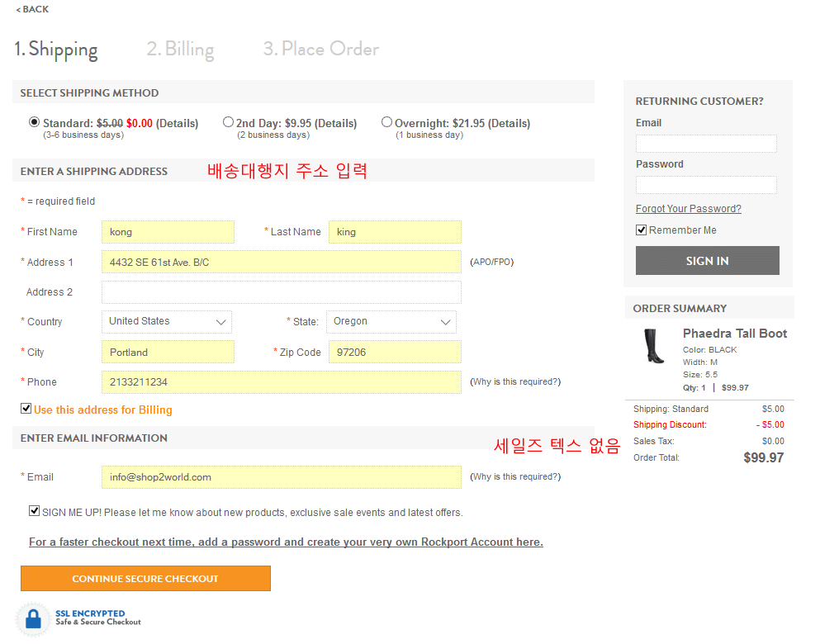820x644 pixels.
Task: Toggle Use this address for Billing
Action: coord(26,409)
